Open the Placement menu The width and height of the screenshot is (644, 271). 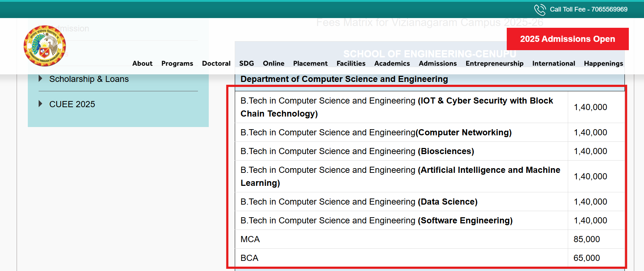click(311, 64)
